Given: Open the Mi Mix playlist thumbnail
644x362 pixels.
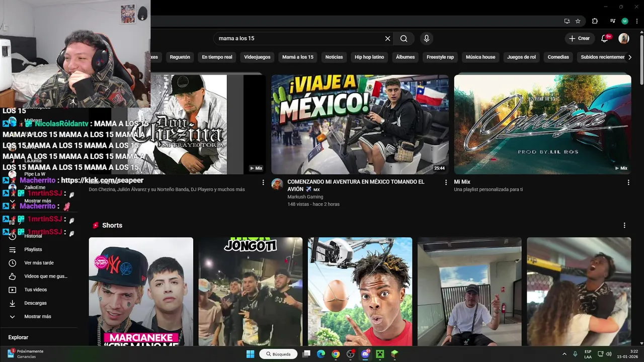Looking at the screenshot, I should (542, 125).
